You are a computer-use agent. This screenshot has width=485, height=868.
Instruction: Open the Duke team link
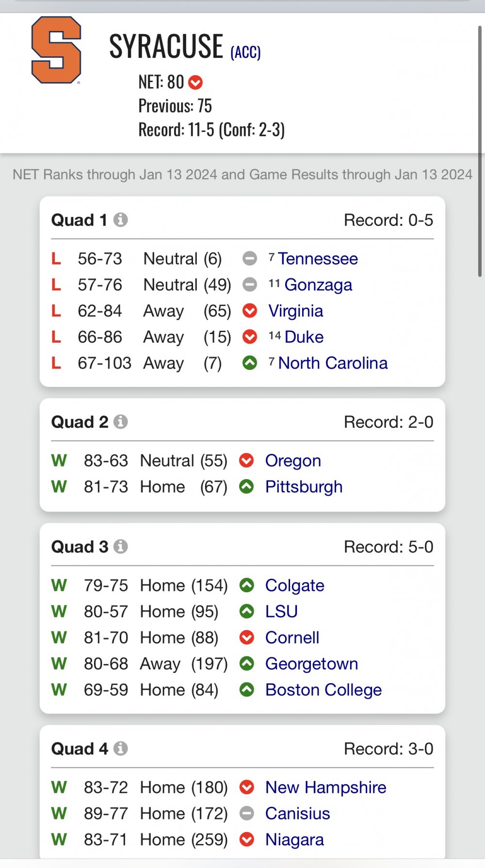pos(304,337)
